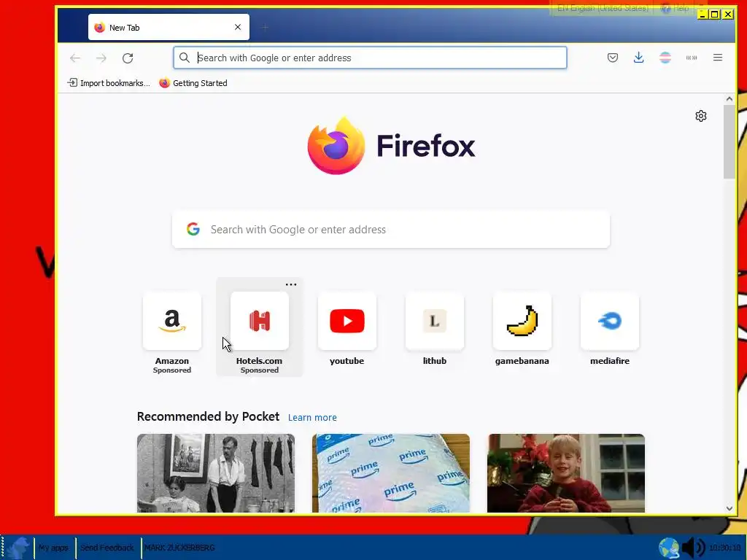Go forward with the forward arrow
Image resolution: width=747 pixels, height=560 pixels.
point(101,58)
